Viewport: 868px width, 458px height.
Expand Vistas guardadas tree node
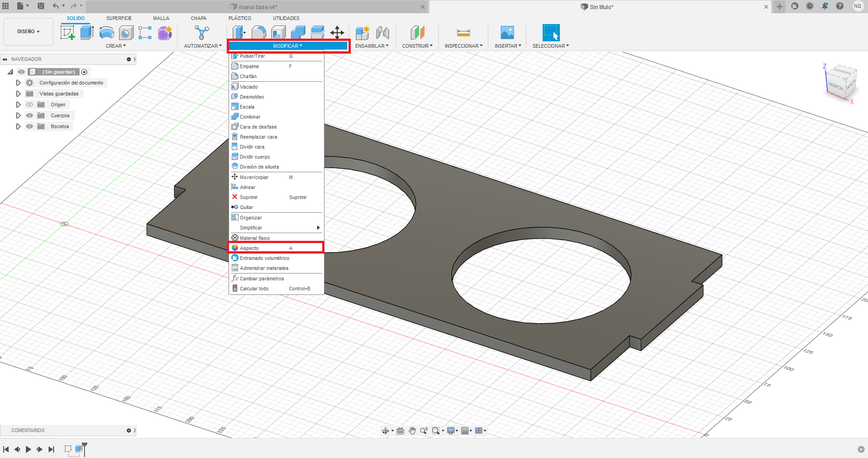(18, 94)
